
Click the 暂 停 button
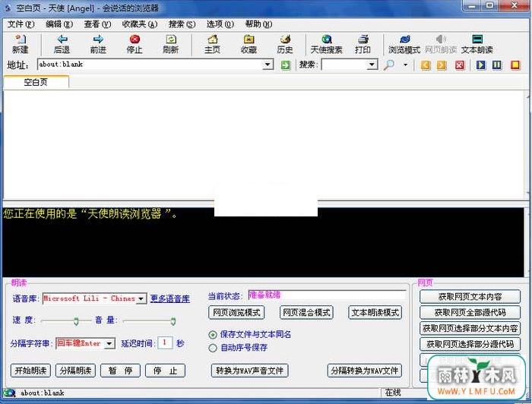[120, 371]
